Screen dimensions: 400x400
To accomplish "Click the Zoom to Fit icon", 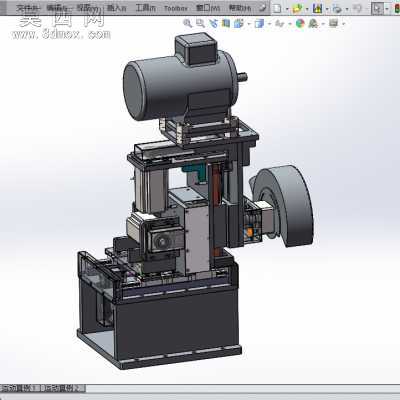I will 188,23.
